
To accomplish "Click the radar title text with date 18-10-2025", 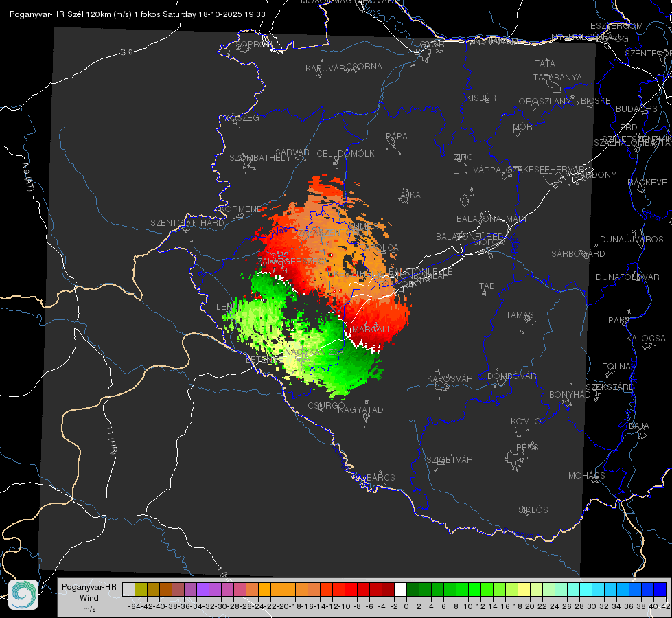I will click(137, 14).
